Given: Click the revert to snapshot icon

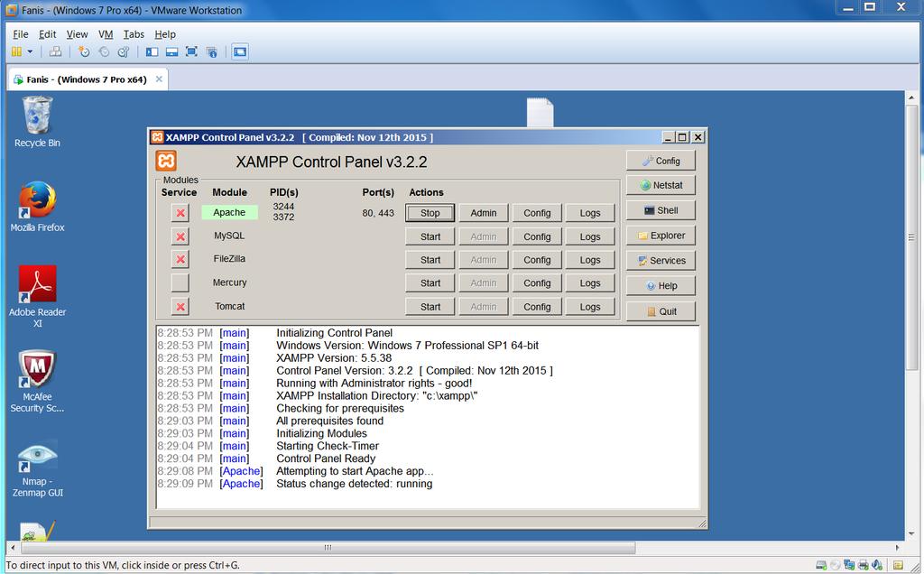Looking at the screenshot, I should tap(104, 51).
